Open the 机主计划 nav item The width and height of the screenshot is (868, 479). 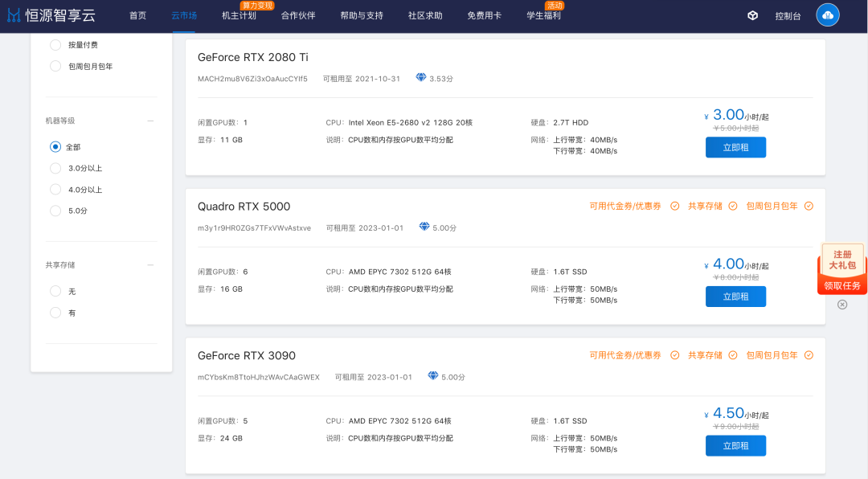click(239, 15)
